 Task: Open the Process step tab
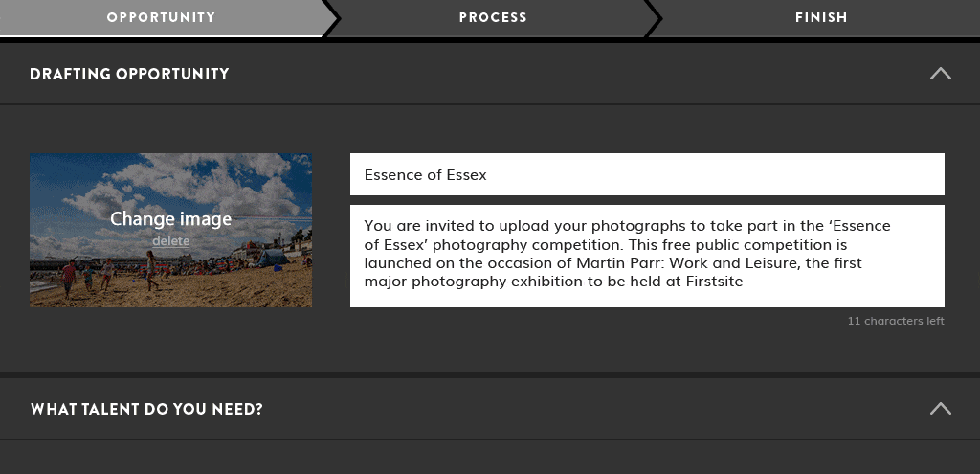click(x=493, y=17)
